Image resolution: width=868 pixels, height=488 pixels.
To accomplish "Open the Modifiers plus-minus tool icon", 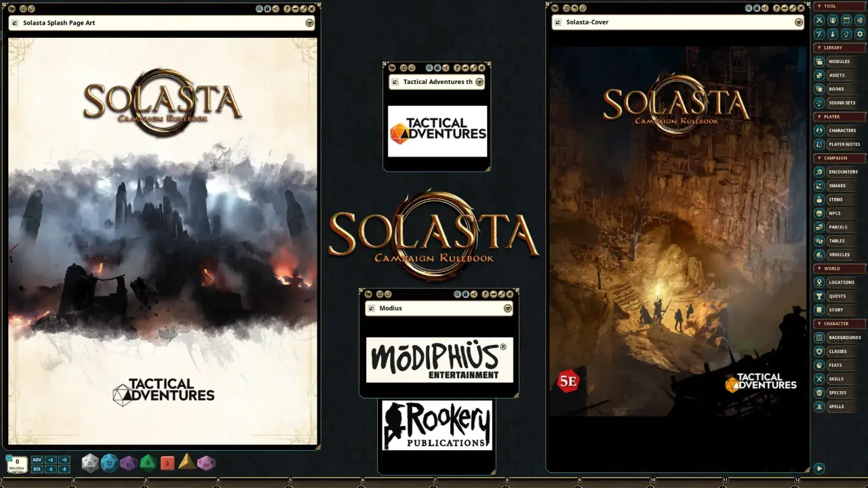I will pos(819,34).
